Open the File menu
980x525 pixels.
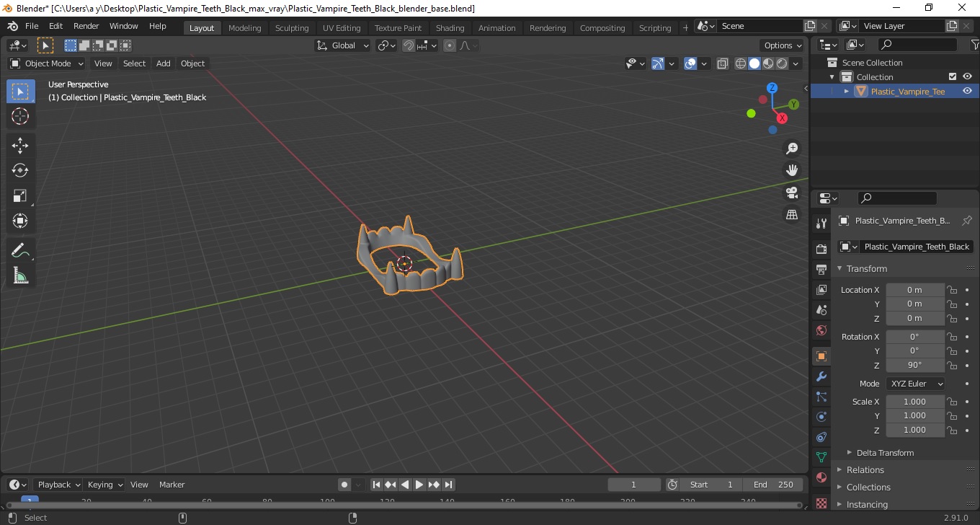click(x=32, y=26)
